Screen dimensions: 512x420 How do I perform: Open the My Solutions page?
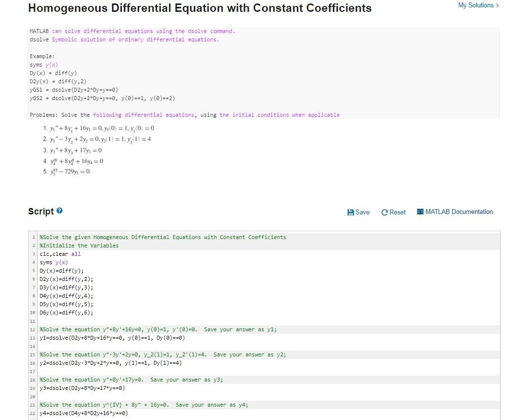pyautogui.click(x=476, y=5)
